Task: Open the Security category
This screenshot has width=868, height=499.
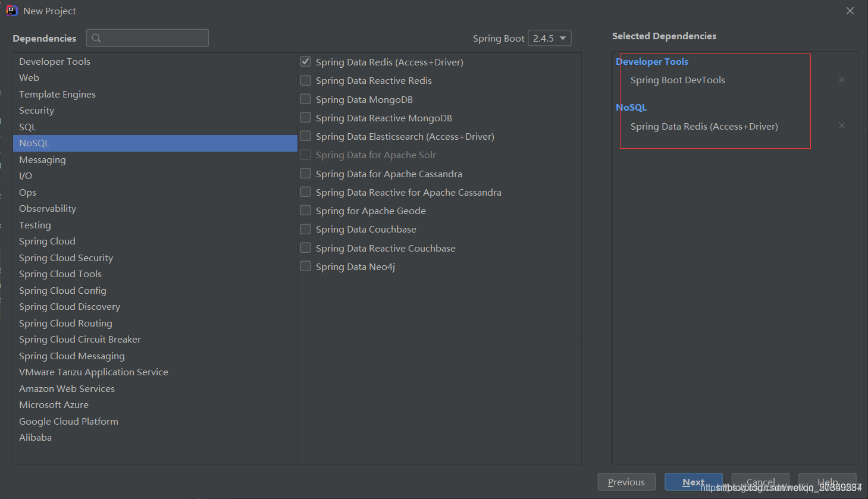Action: coord(155,110)
